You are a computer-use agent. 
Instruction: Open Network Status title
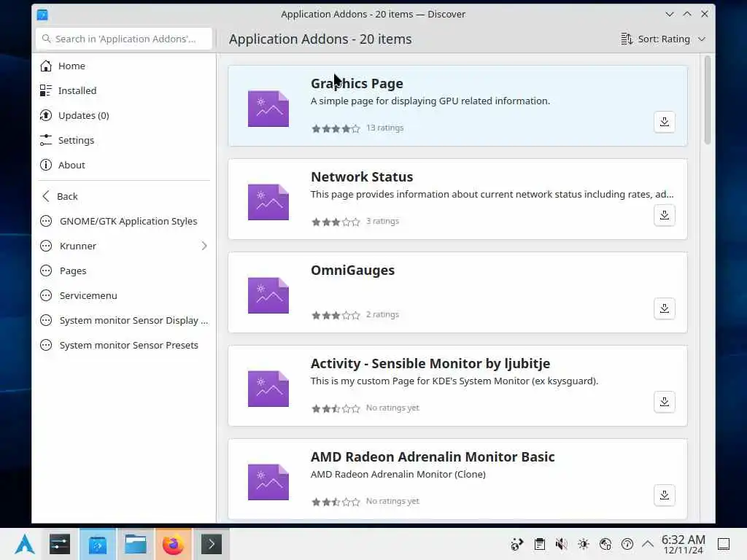(362, 176)
